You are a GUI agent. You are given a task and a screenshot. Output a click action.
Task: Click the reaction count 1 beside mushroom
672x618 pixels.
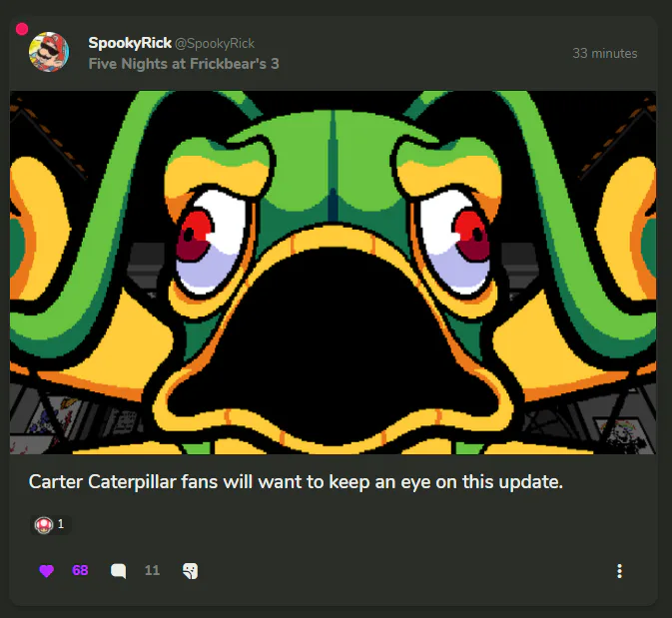tap(61, 524)
